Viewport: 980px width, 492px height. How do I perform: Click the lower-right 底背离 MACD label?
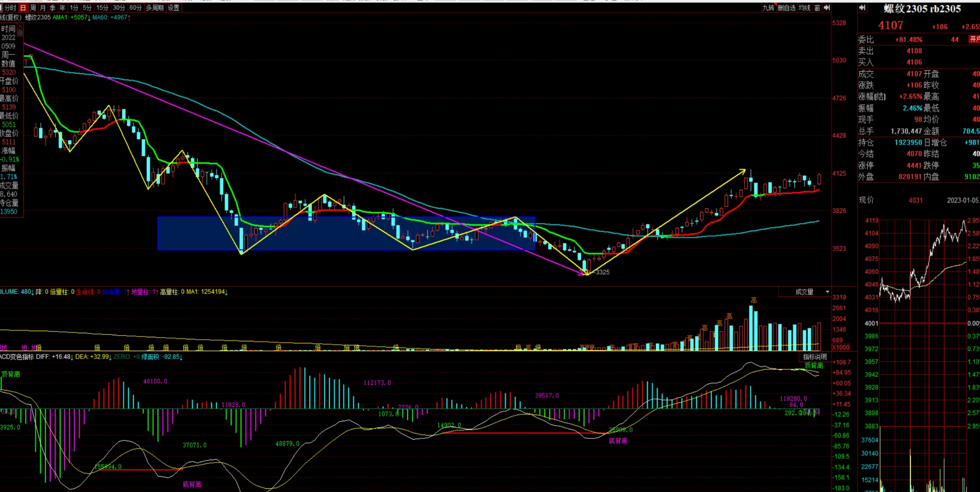(x=618, y=440)
